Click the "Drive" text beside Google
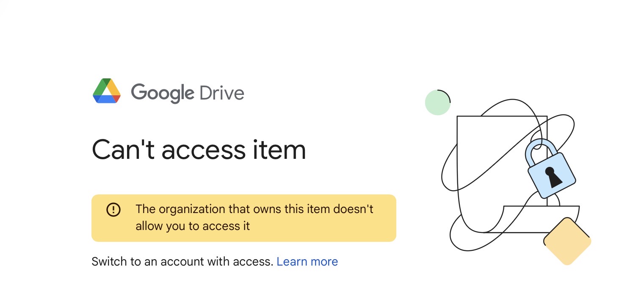The width and height of the screenshot is (644, 302). [221, 93]
